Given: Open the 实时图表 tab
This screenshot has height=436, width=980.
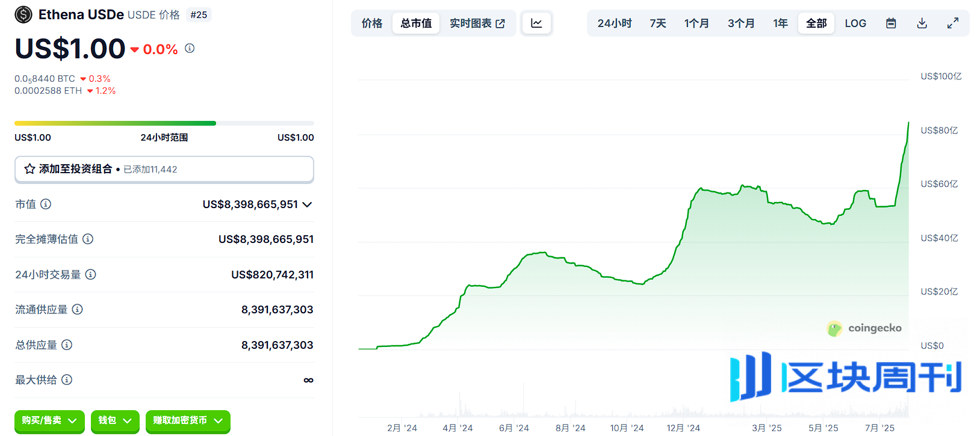Looking at the screenshot, I should pyautogui.click(x=477, y=23).
